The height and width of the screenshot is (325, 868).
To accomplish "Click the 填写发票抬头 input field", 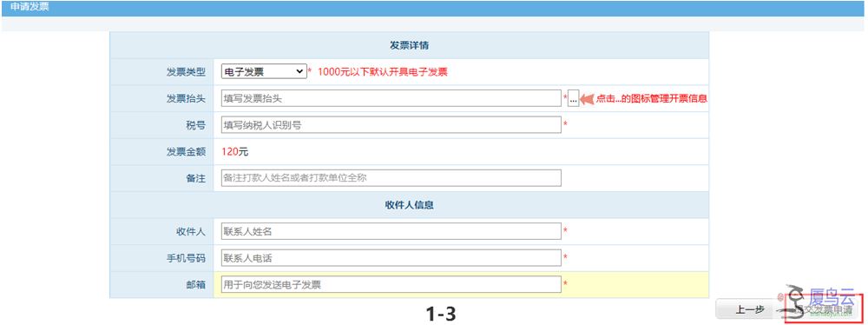I will coord(391,98).
